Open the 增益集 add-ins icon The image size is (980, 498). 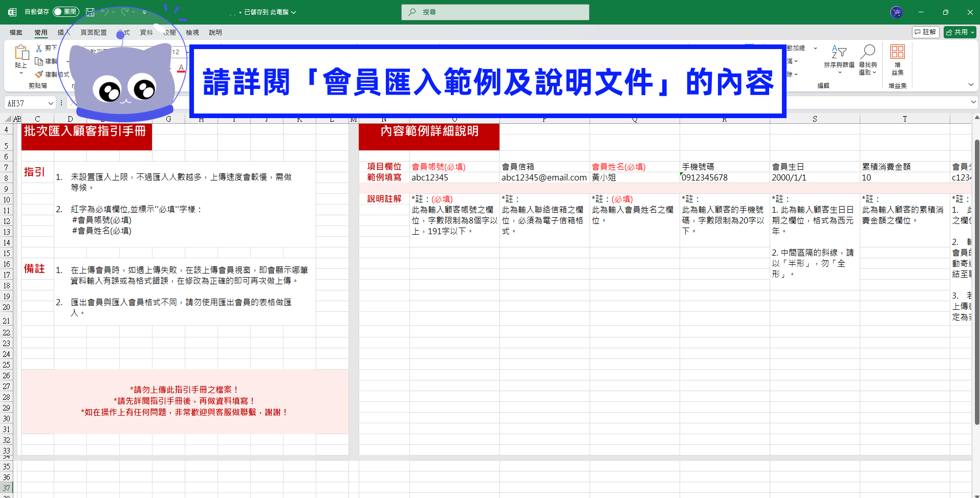coord(897,52)
